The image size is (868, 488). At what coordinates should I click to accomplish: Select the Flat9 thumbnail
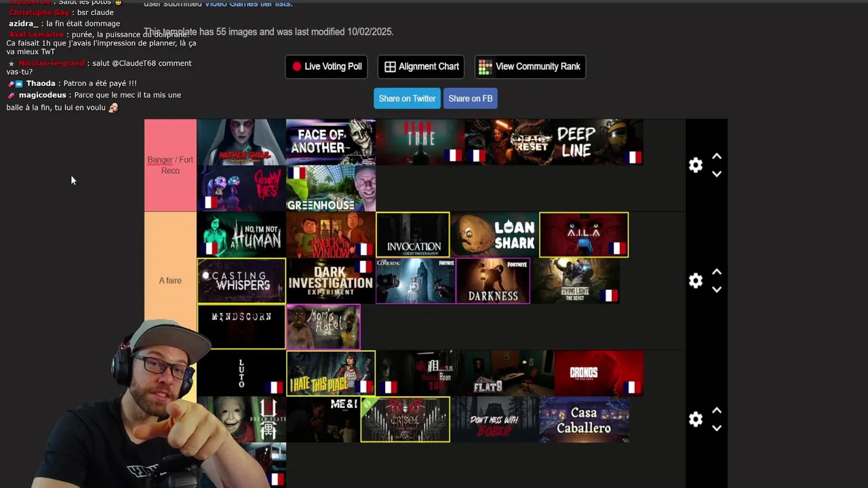pyautogui.click(x=509, y=373)
